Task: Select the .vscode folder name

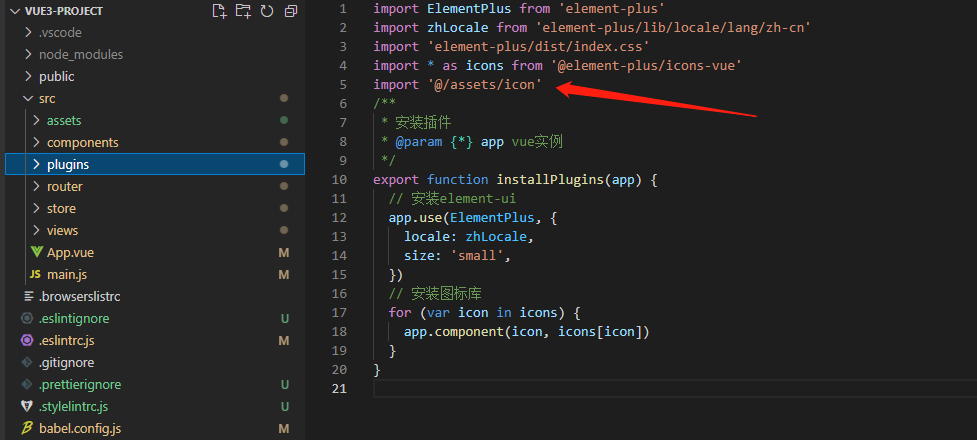Action: coord(60,32)
